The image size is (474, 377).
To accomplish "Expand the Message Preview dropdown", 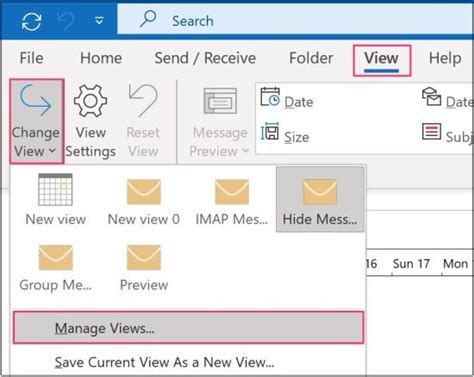I will pos(220,121).
